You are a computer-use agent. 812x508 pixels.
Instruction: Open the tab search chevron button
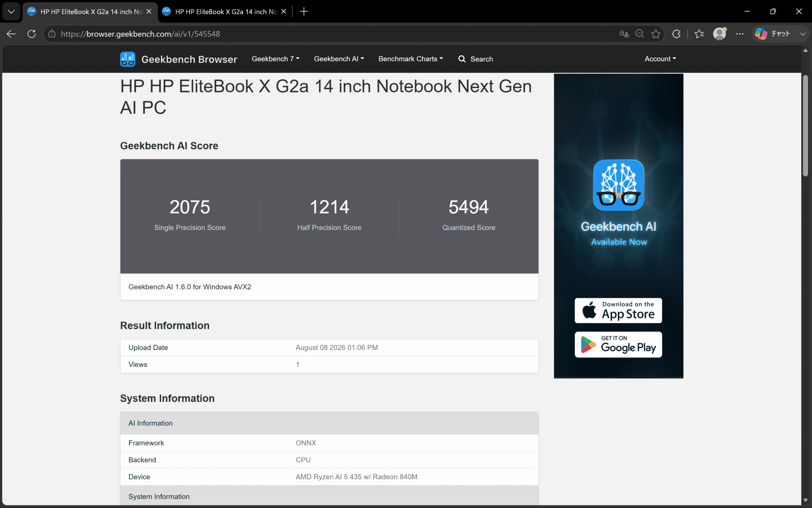tap(11, 11)
